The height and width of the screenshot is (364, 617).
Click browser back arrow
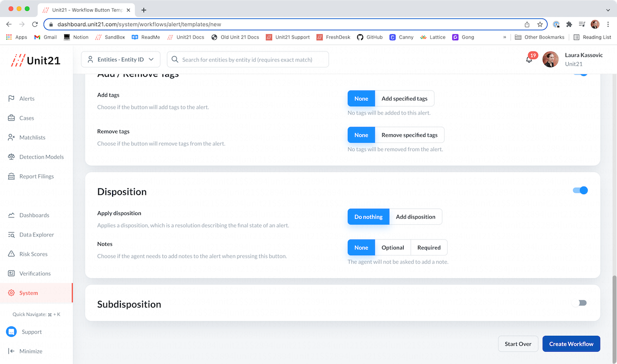point(9,24)
